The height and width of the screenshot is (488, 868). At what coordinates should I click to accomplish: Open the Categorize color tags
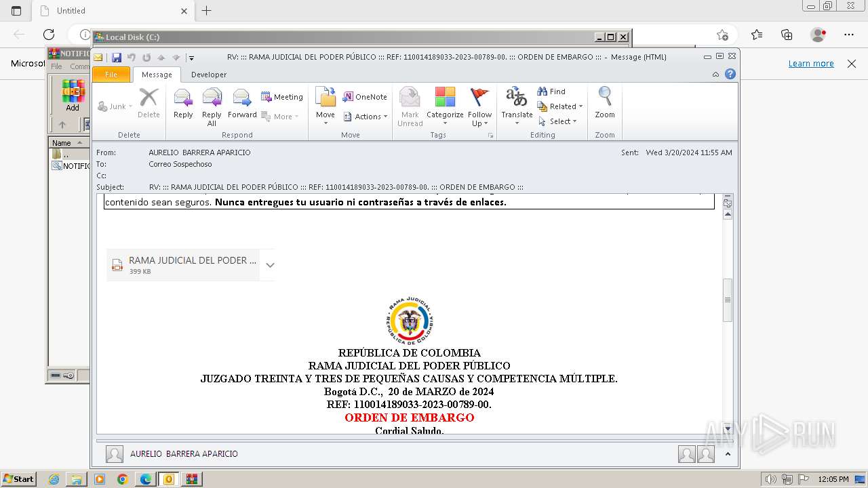point(445,107)
